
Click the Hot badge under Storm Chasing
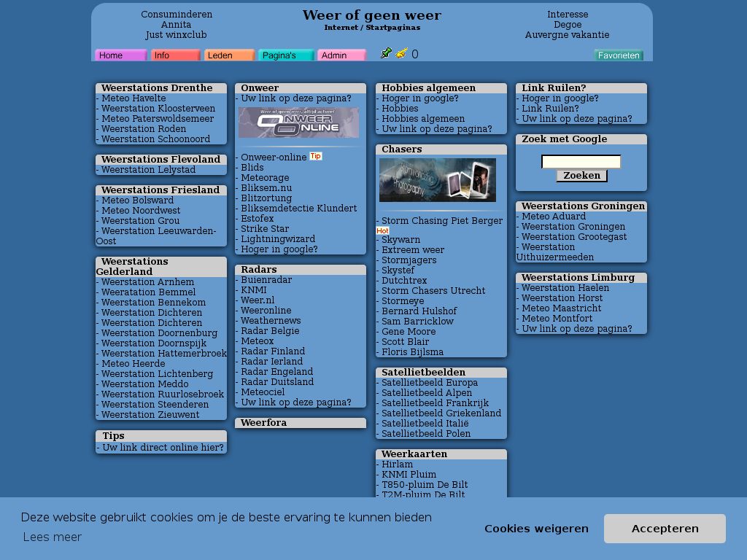point(382,230)
